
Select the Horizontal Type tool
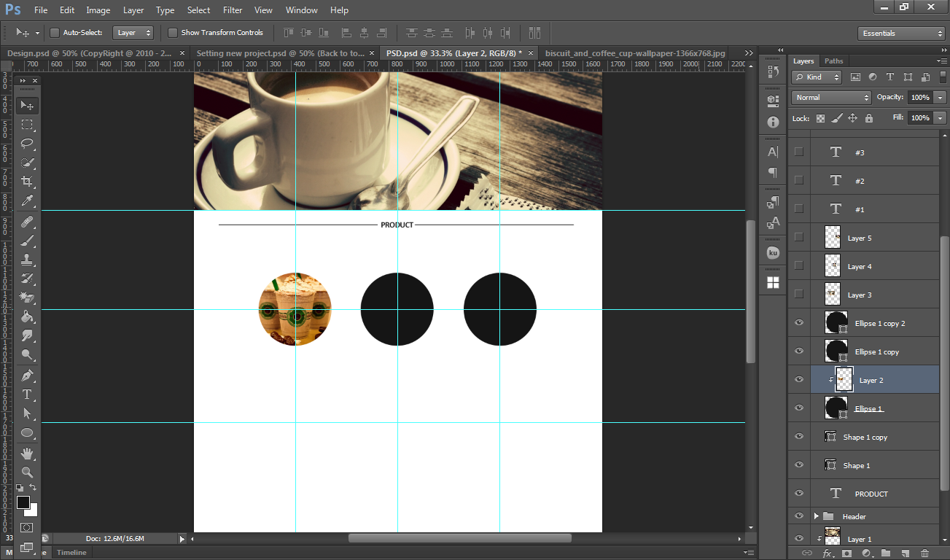(27, 394)
